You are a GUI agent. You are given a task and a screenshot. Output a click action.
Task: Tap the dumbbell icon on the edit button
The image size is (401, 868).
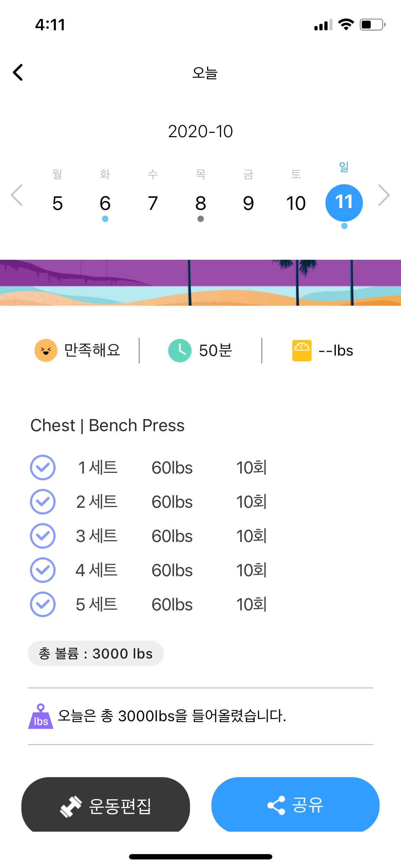pos(71,806)
